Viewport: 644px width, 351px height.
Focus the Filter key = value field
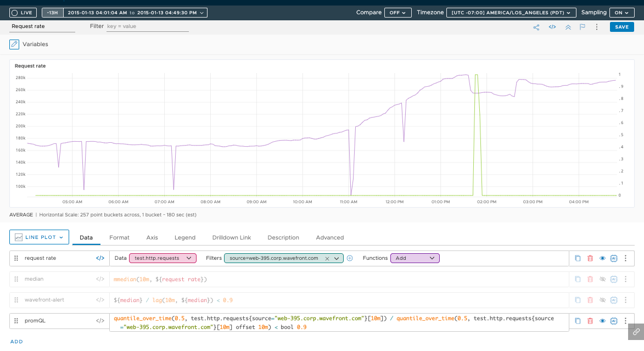coord(148,26)
